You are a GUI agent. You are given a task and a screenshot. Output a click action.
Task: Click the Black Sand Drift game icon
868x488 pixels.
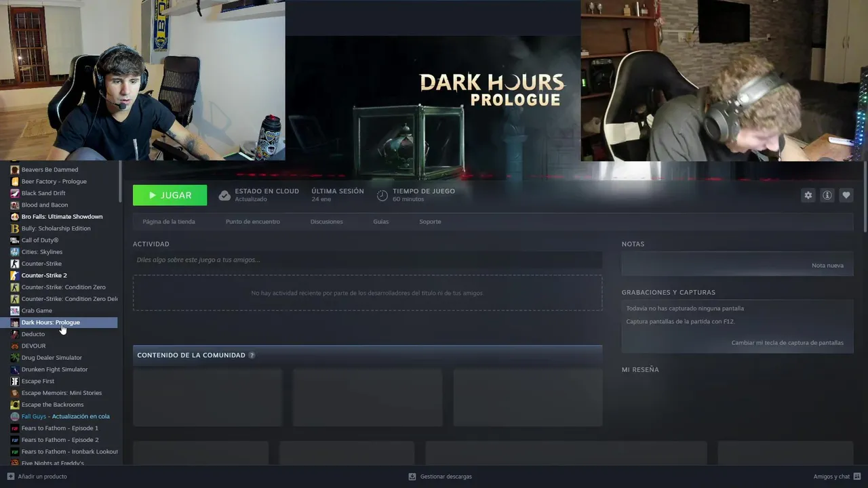(15, 193)
